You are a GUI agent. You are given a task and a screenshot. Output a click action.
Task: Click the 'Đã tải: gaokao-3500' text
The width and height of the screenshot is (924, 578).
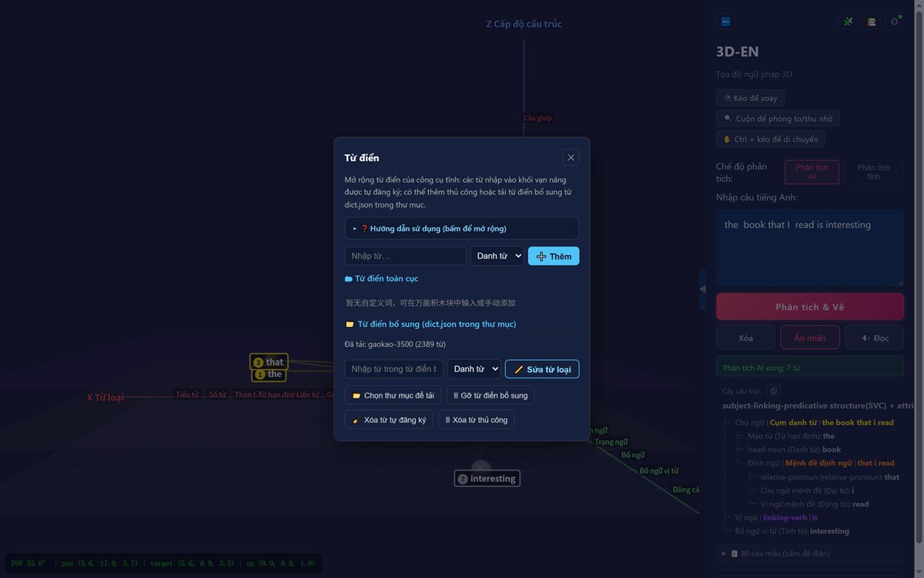(395, 344)
